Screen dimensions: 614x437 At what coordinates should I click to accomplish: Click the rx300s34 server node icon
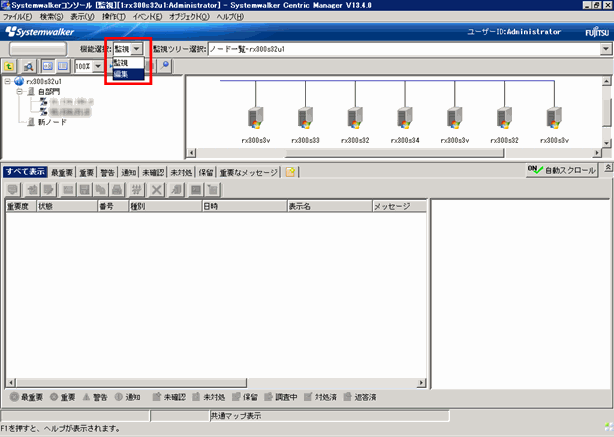[405, 118]
